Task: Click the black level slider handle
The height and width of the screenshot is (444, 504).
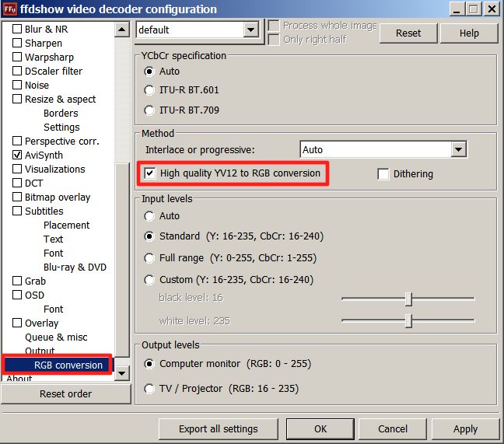Action: point(408,299)
